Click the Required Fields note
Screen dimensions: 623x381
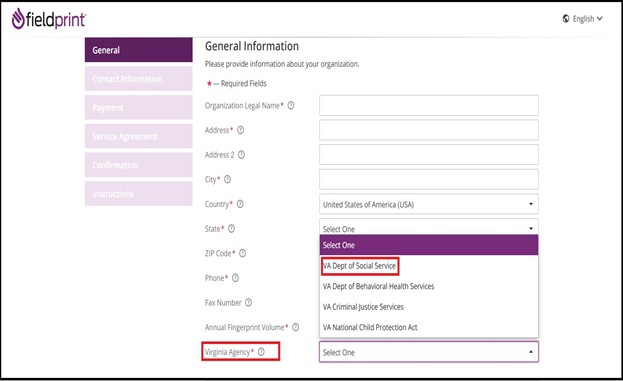237,83
